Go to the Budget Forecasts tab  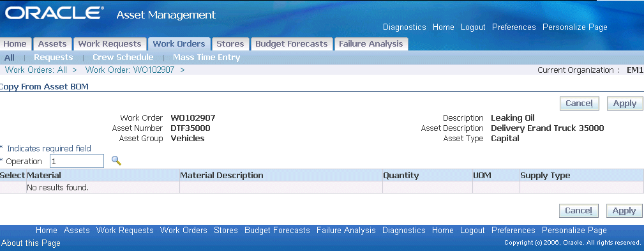pyautogui.click(x=292, y=44)
